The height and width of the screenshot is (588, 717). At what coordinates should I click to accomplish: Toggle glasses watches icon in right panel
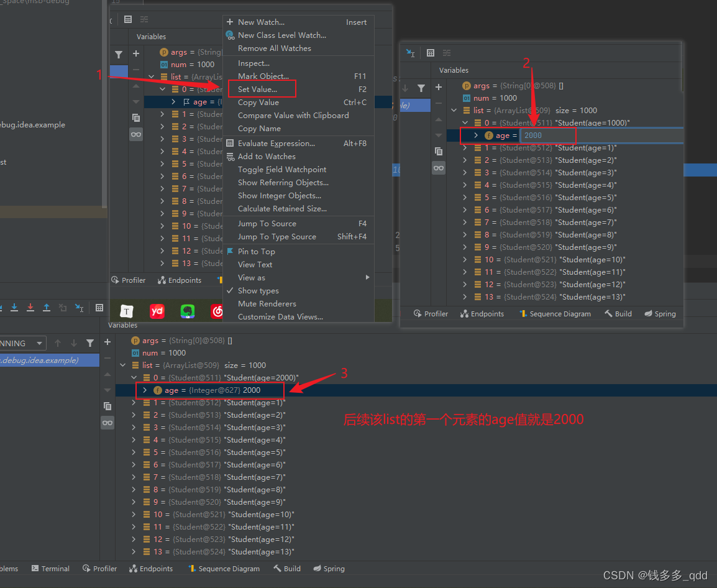coord(439,168)
